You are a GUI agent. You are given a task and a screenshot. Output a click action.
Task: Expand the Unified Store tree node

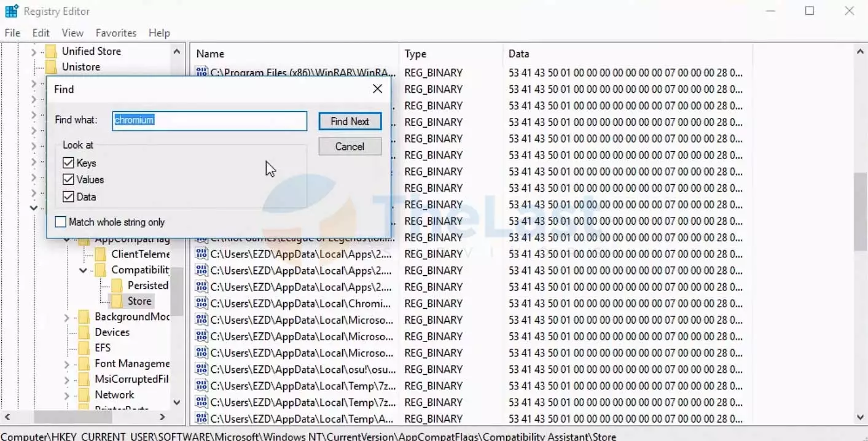click(34, 52)
